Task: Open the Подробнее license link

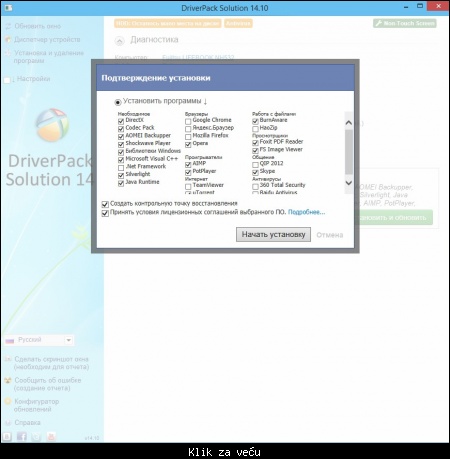Action: click(306, 212)
